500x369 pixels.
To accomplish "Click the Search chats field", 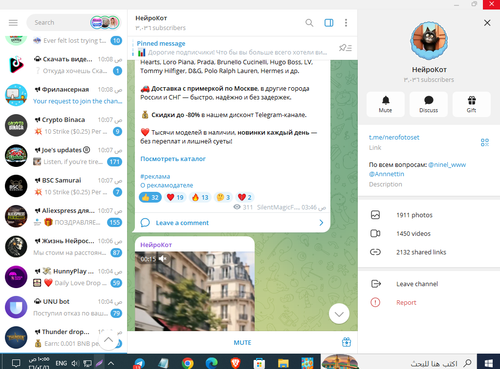I will pyautogui.click(x=60, y=23).
